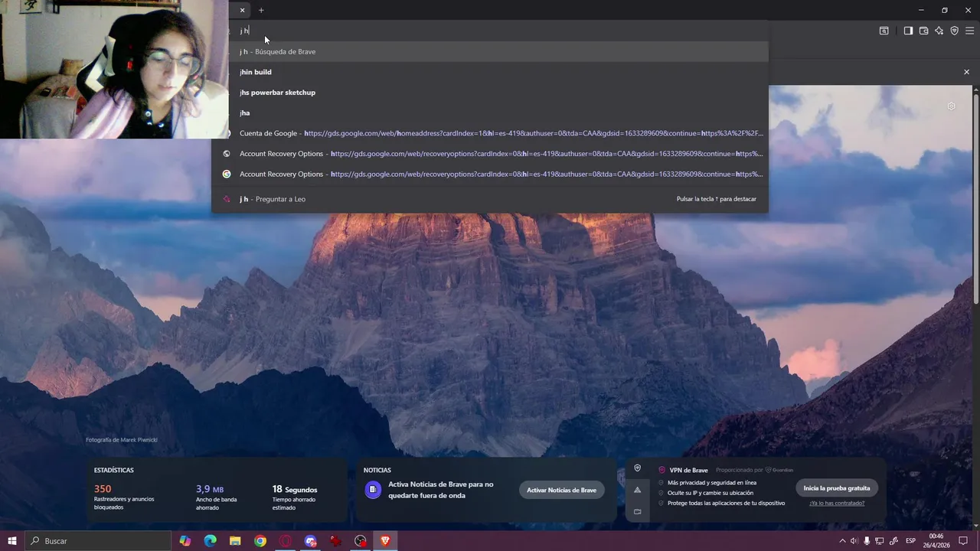
Task: Launch Google Chrome from taskbar
Action: pyautogui.click(x=260, y=541)
